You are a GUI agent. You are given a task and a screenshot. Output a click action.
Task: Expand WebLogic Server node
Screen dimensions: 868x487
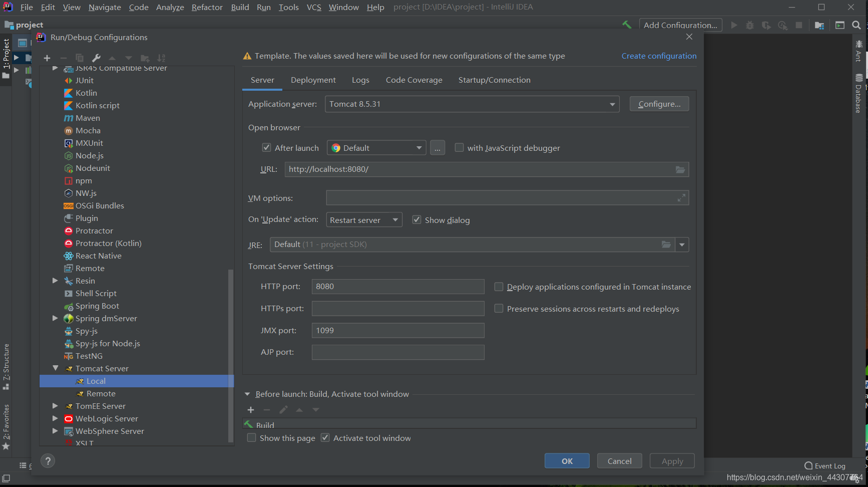coord(56,418)
